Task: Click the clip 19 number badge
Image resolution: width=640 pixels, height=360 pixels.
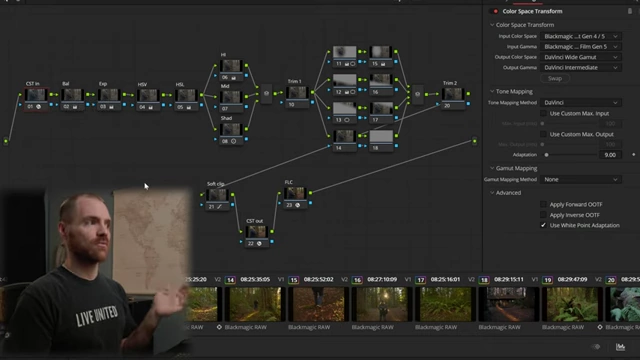Action: [x=547, y=280]
